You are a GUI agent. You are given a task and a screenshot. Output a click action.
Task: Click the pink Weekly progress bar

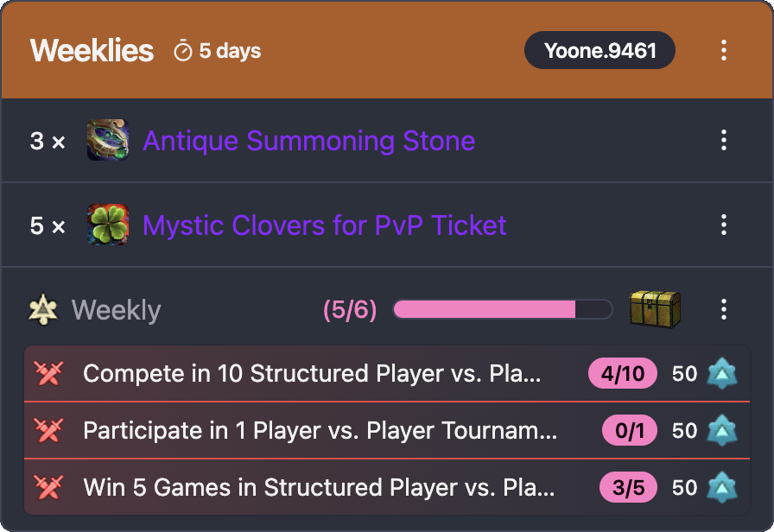[x=502, y=309]
